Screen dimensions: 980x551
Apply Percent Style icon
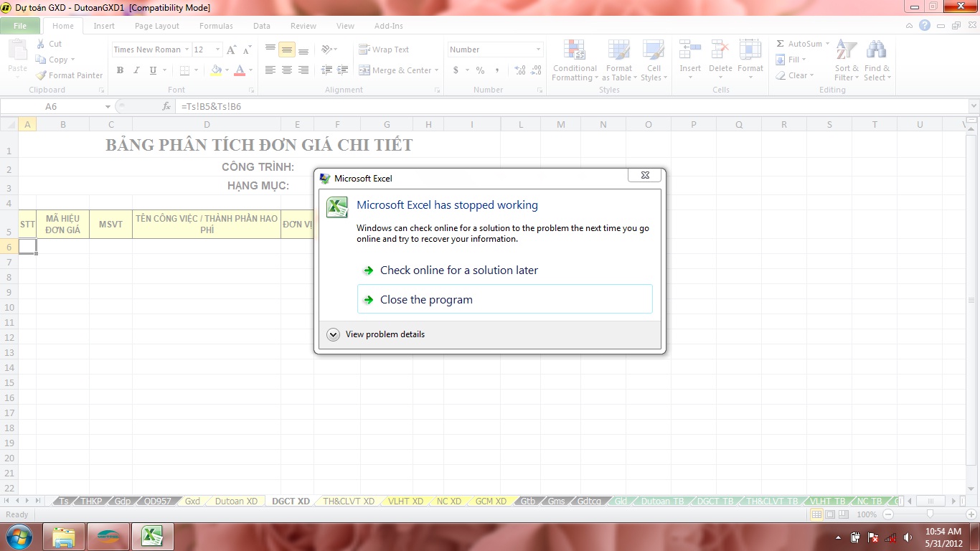[x=480, y=70]
